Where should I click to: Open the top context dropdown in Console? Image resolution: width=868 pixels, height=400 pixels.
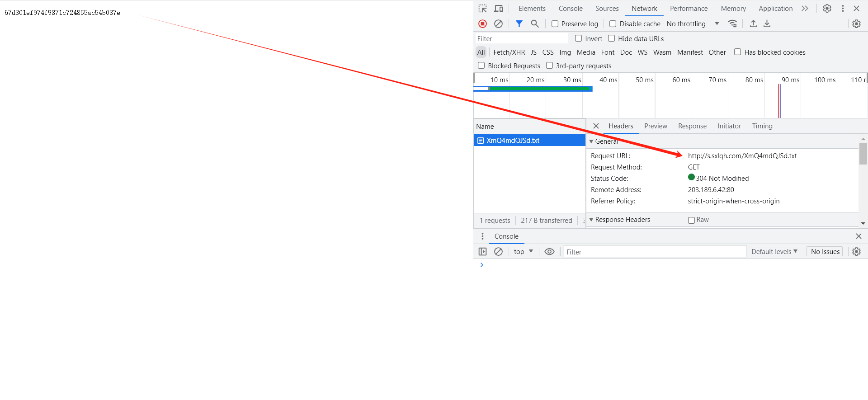(x=524, y=252)
